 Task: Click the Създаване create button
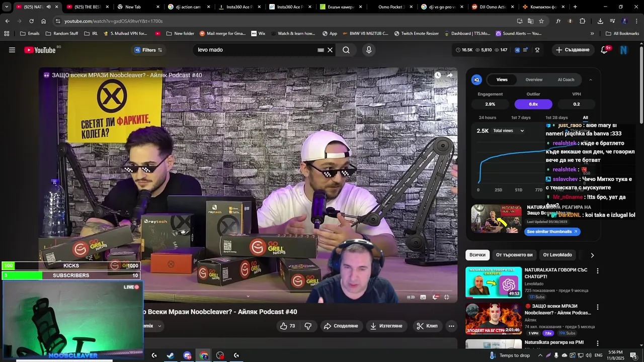point(573,50)
